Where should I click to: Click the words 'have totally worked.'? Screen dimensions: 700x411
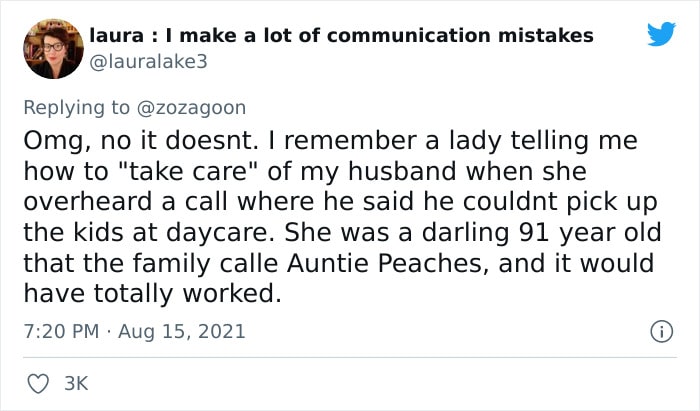(153, 294)
